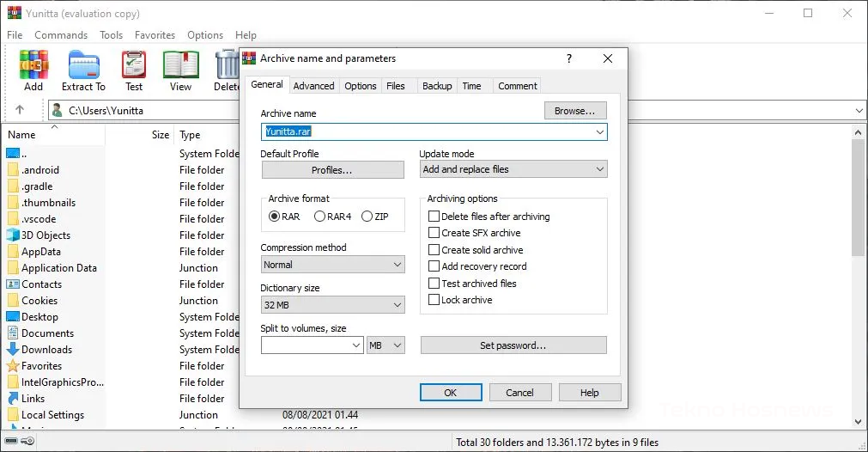Click the Documents folder icon
Viewport: 868px width, 452px height.
(13, 333)
